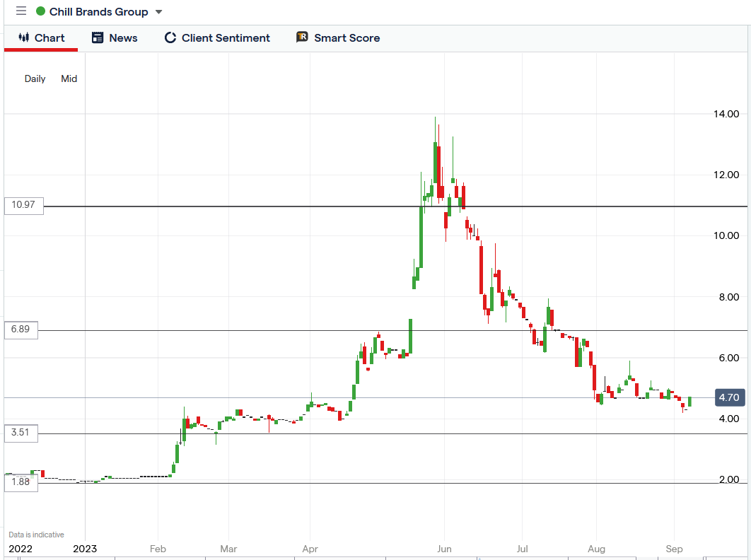Screen dimensions: 751x560
Task: Click the Aug time axis label
Action: coord(596,549)
